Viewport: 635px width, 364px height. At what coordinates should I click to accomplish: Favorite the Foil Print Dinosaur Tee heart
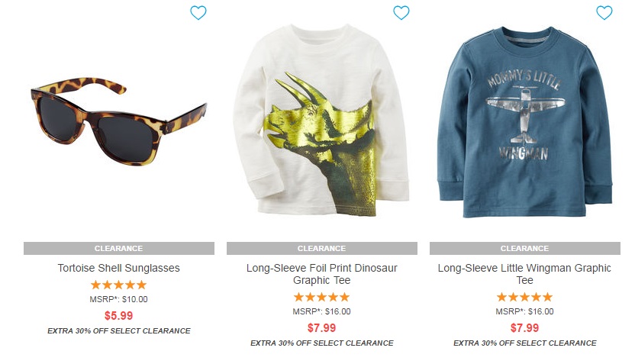click(x=401, y=13)
